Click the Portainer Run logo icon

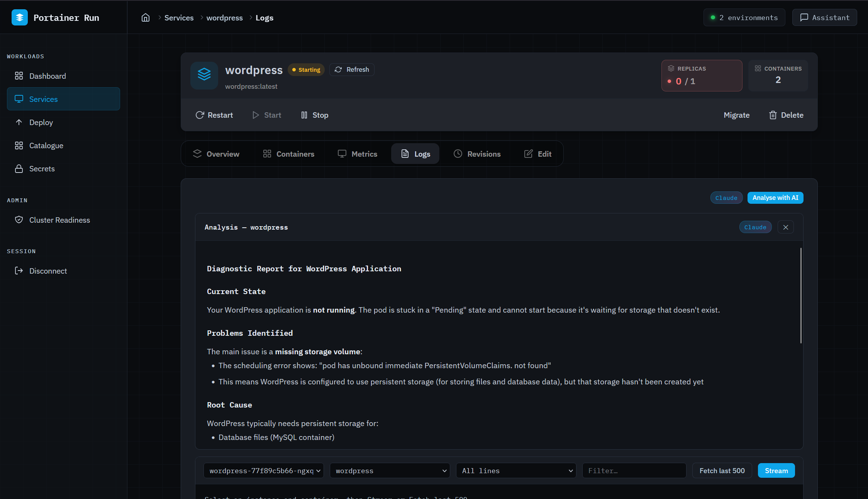20,18
